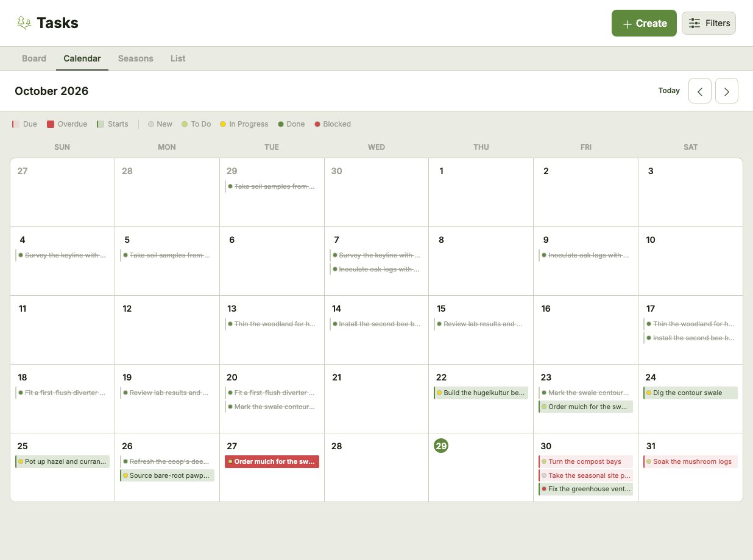
Task: Open the overdue 'Order mulch' task on the 27th
Action: coord(272,461)
